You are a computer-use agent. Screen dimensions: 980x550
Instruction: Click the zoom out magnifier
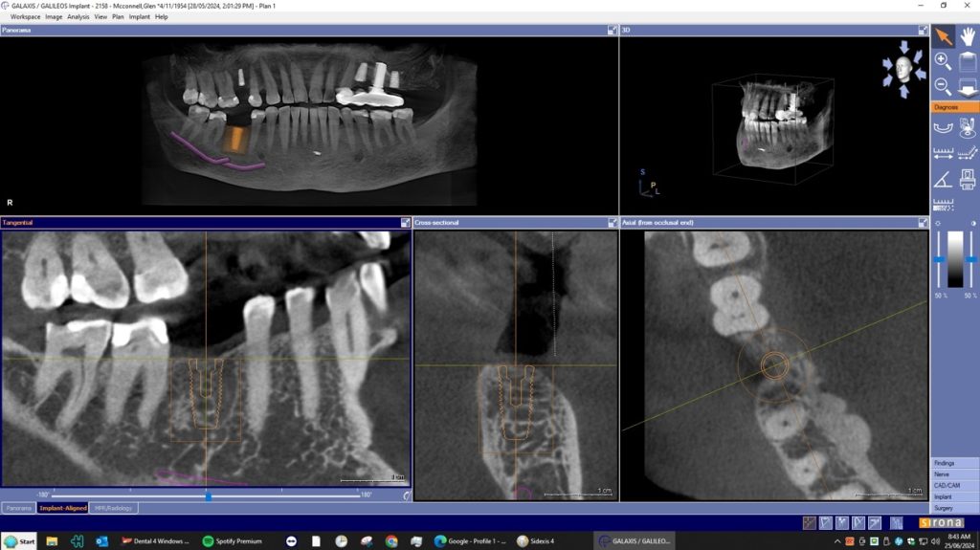(944, 87)
